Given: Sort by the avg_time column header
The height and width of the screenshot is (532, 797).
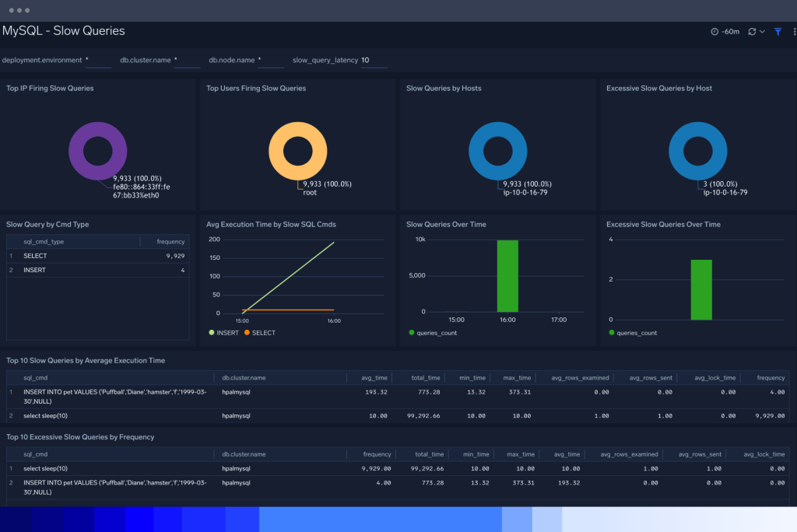Looking at the screenshot, I should coord(373,377).
